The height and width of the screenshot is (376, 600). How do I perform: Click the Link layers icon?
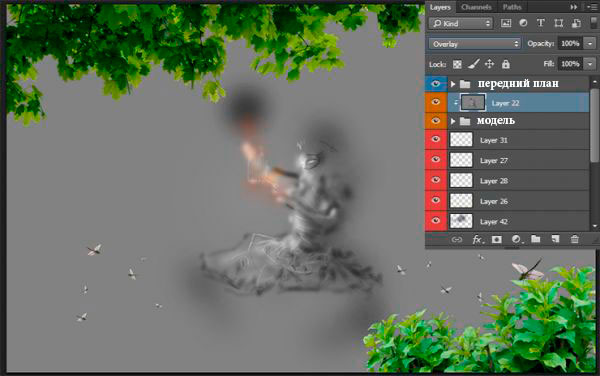[457, 239]
